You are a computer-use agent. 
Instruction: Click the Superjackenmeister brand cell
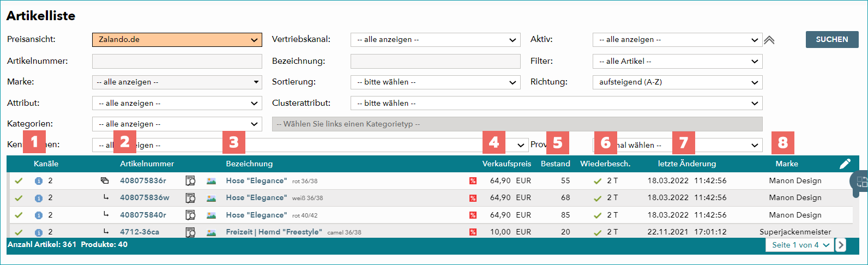click(795, 232)
